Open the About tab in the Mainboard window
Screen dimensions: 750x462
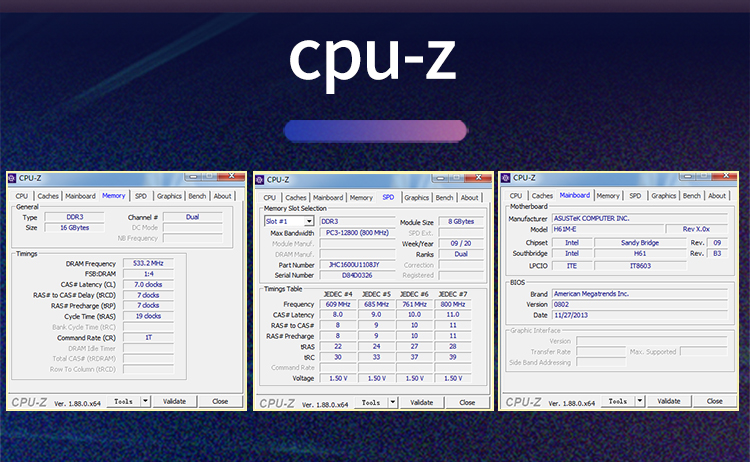717,196
